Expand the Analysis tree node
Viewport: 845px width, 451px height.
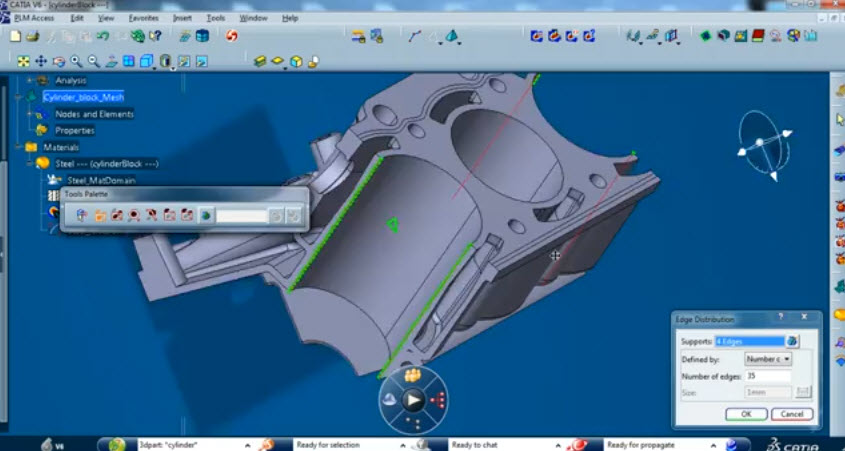point(30,80)
